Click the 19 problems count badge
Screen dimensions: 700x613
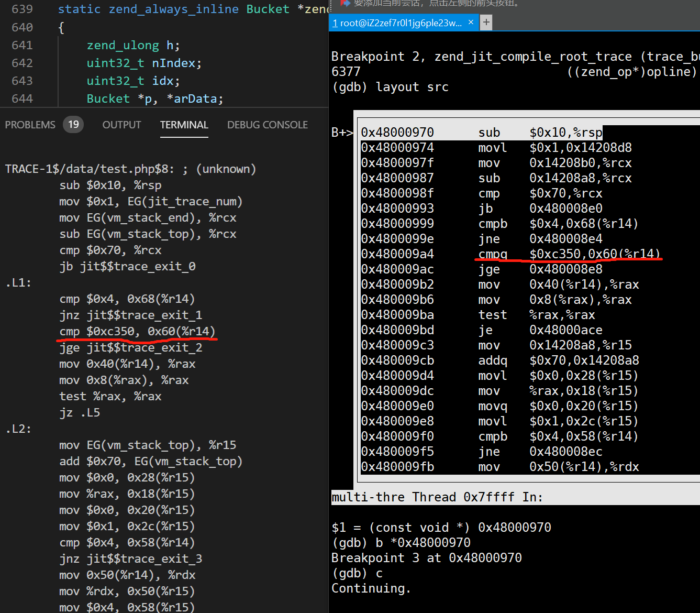pyautogui.click(x=73, y=125)
